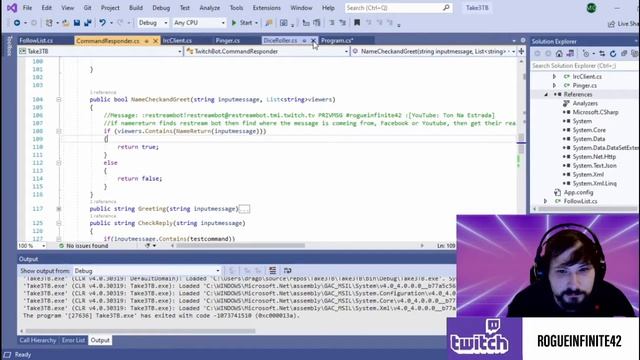Viewport: 640px width, 360px height.
Task: Click the Refresh icon in Solution Explorer
Action: (613, 53)
